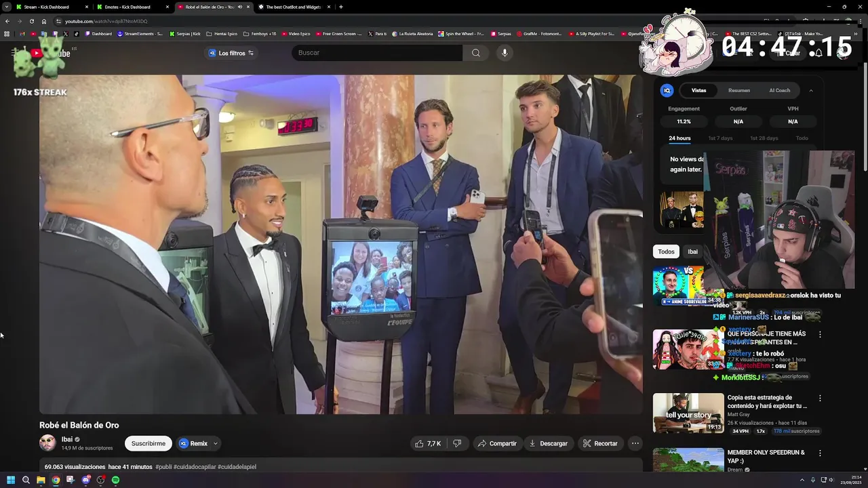868x488 pixels.
Task: Close the 'Stream - Kick Dashboard' tab
Action: point(86,7)
